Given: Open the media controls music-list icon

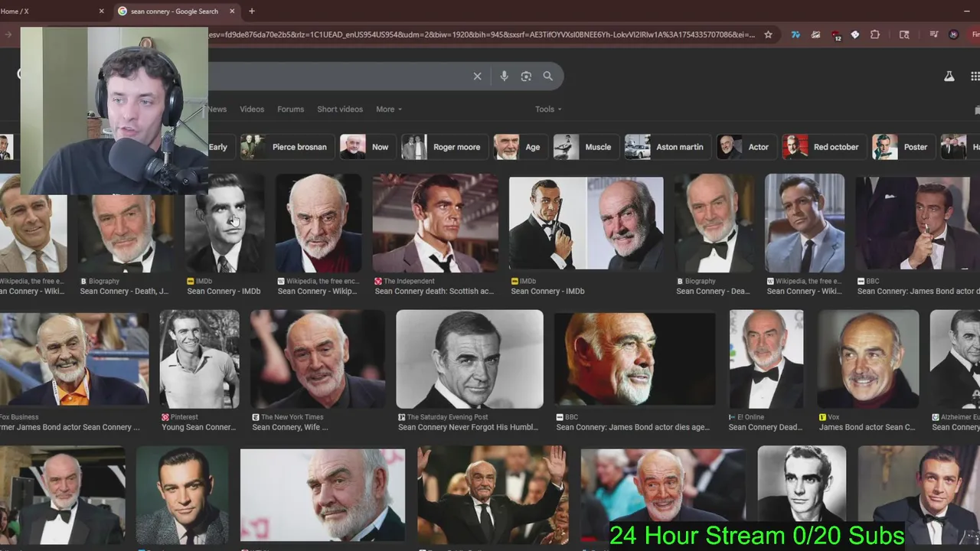Looking at the screenshot, I should point(934,34).
